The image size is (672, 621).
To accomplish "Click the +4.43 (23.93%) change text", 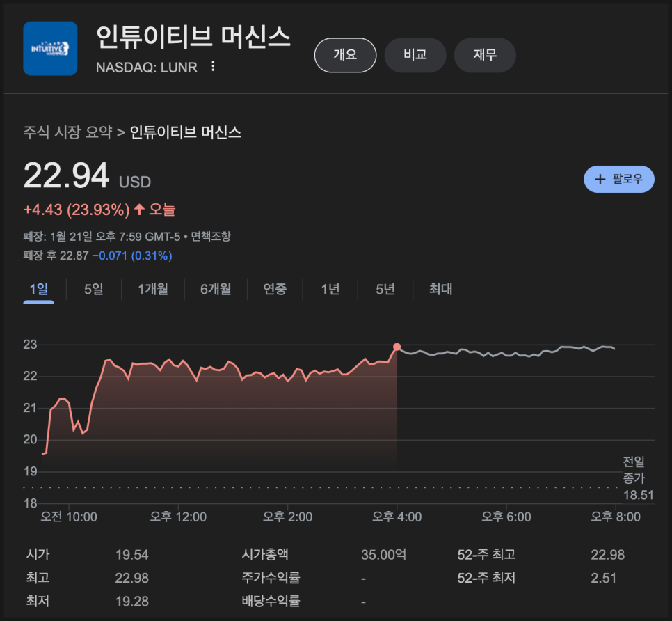I will pos(77,210).
